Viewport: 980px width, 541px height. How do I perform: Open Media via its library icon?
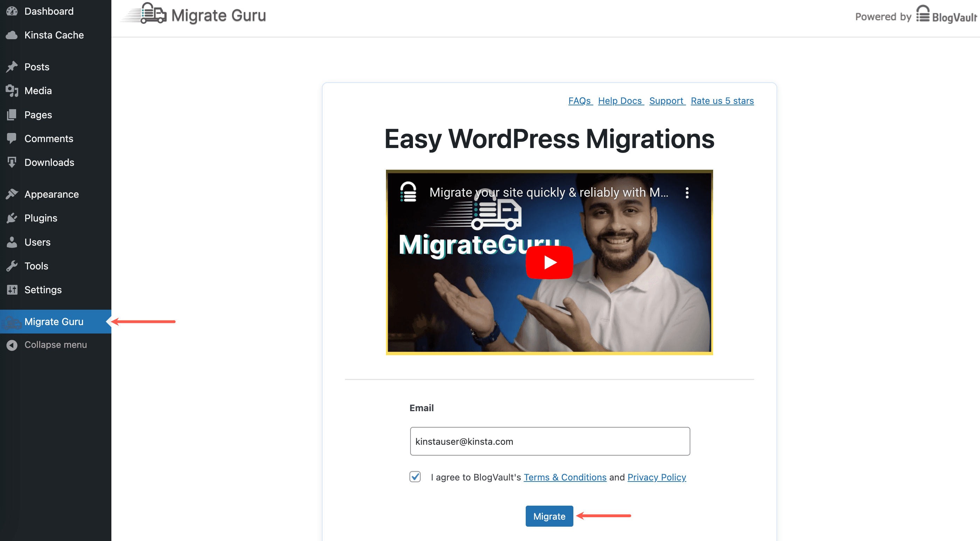[12, 91]
